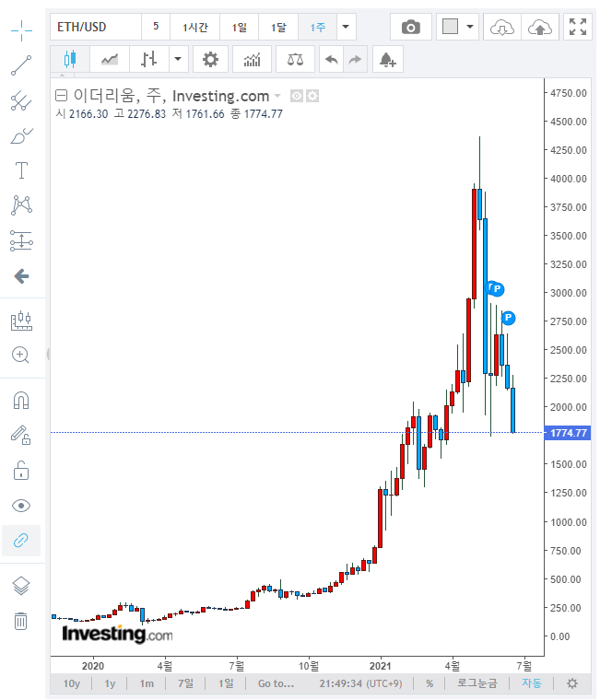Toggle percent scale
The height and width of the screenshot is (700, 612).
point(430,683)
